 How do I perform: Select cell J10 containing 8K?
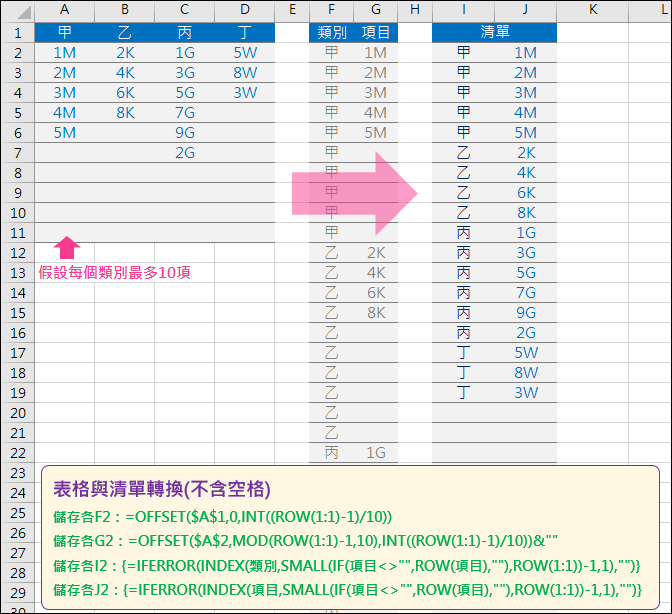[525, 213]
